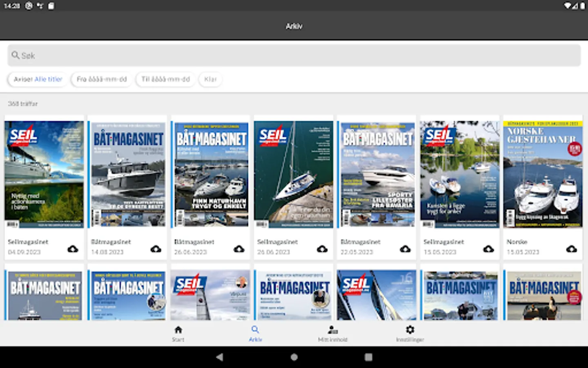Download Båtmagasinet 14.08.2023 issue via cloud icon
Screen dimensions: 588x368
[x=156, y=249]
